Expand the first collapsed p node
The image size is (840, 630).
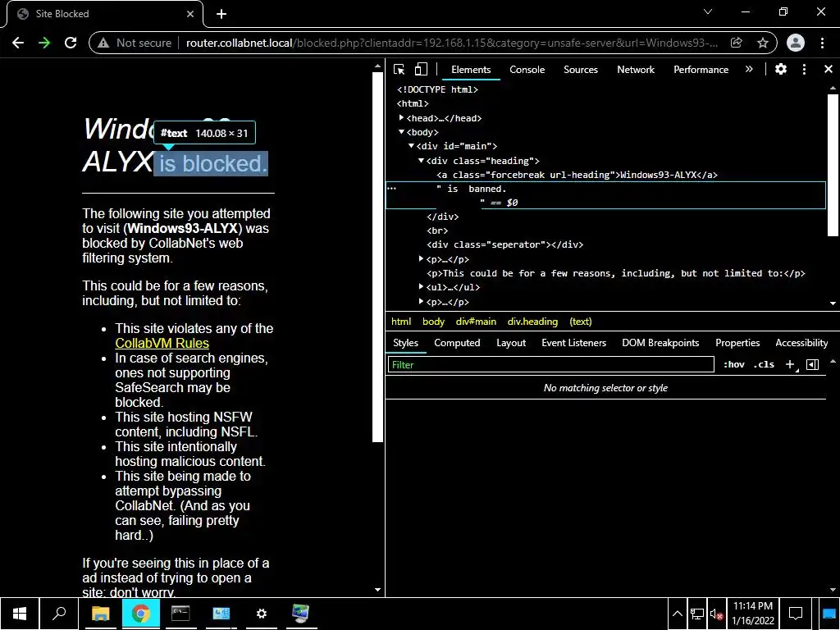tap(421, 258)
